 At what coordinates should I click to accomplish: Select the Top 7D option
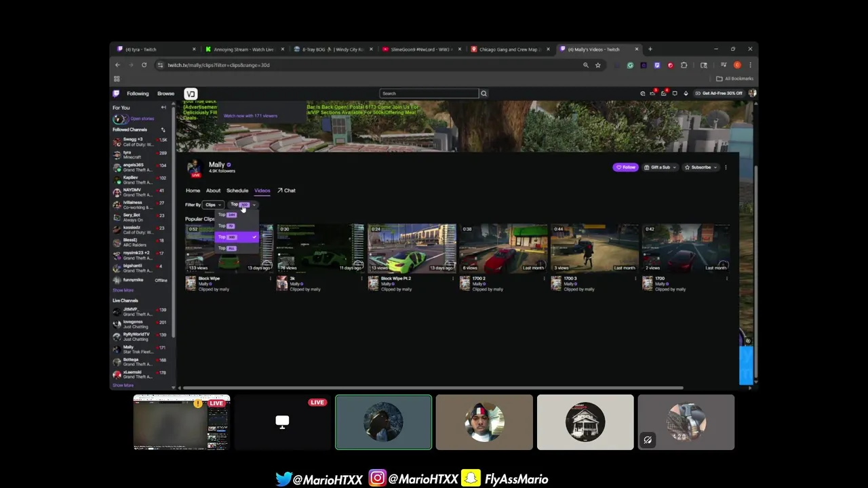pos(237,226)
